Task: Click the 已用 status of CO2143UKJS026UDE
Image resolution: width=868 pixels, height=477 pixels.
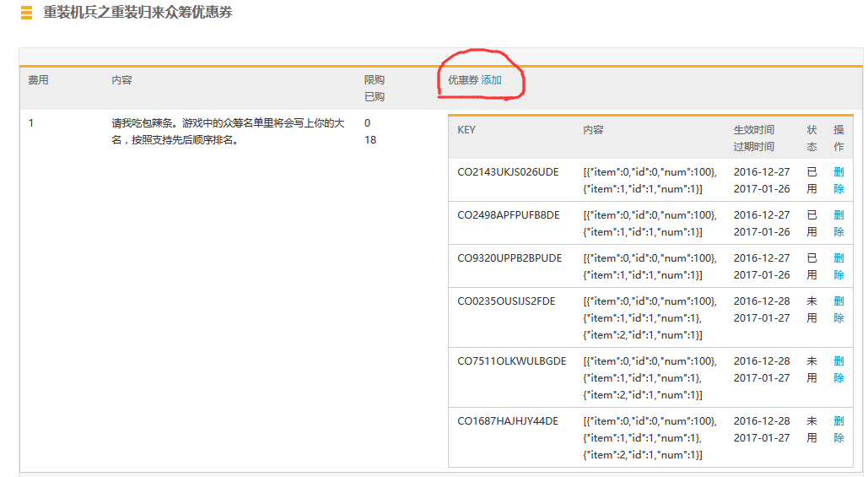Action: click(811, 180)
